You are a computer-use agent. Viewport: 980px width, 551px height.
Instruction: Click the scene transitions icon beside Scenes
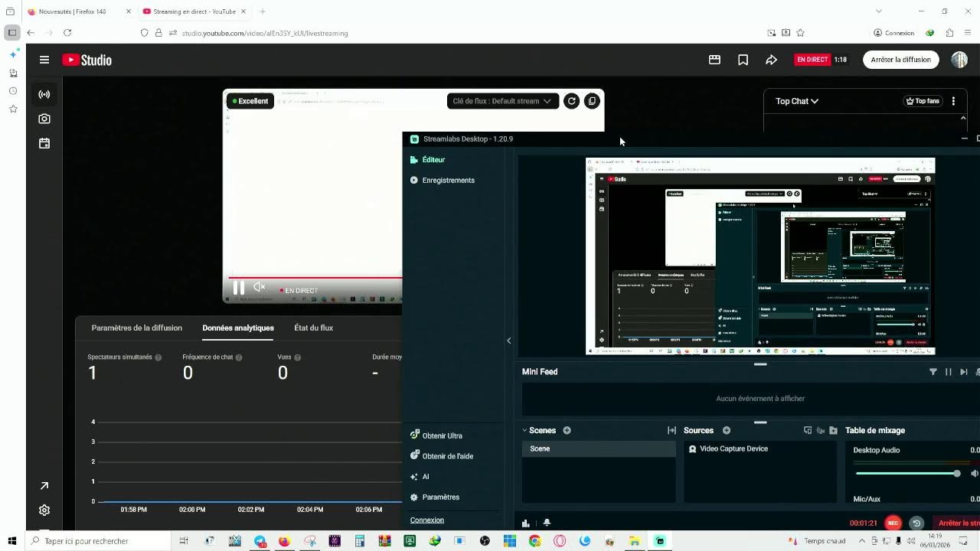[671, 430]
